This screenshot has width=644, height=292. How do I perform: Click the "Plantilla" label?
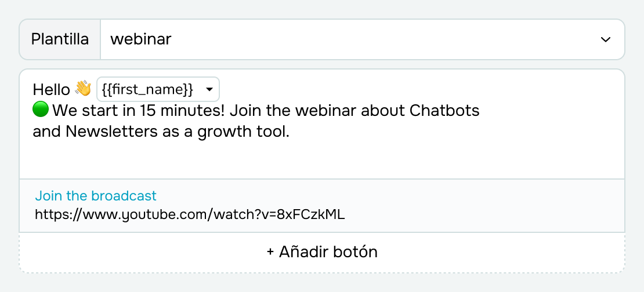coord(60,39)
